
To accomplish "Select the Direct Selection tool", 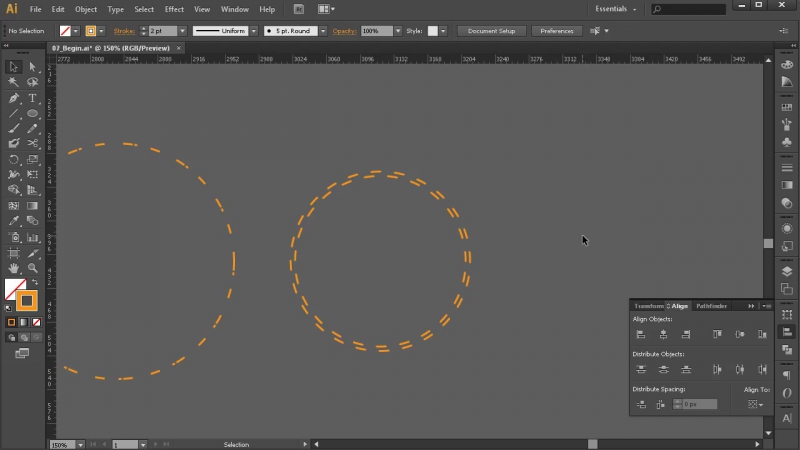I will point(32,67).
